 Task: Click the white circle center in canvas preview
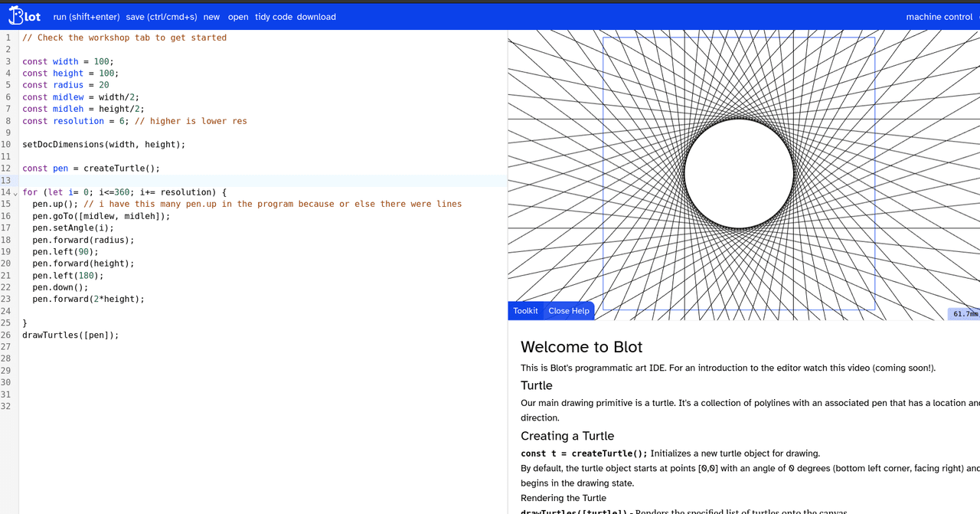739,173
